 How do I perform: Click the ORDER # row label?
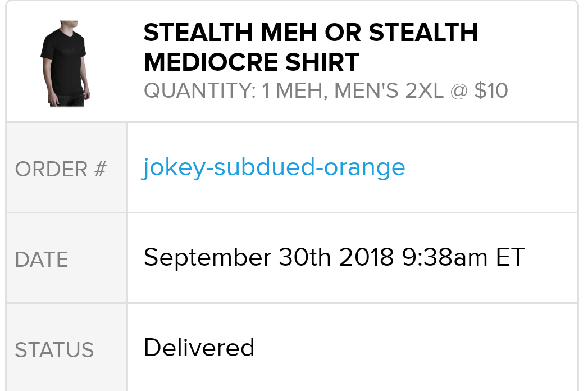point(61,169)
